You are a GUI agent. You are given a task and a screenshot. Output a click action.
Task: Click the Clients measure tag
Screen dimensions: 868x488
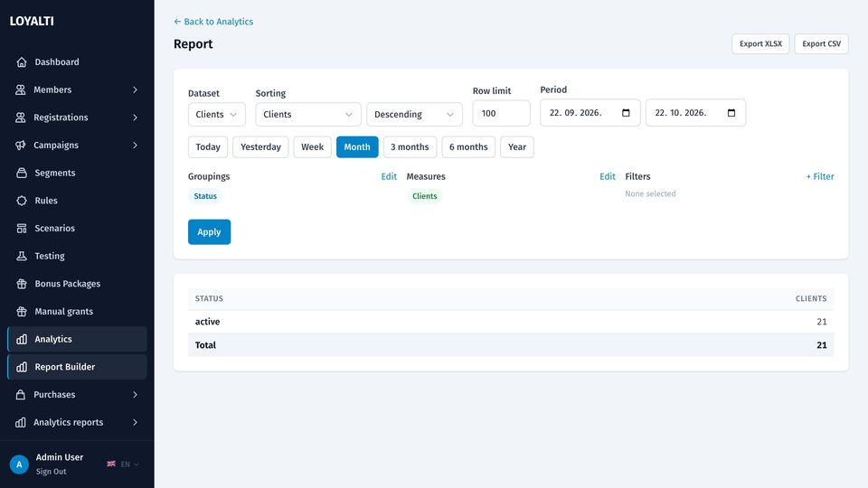(425, 196)
